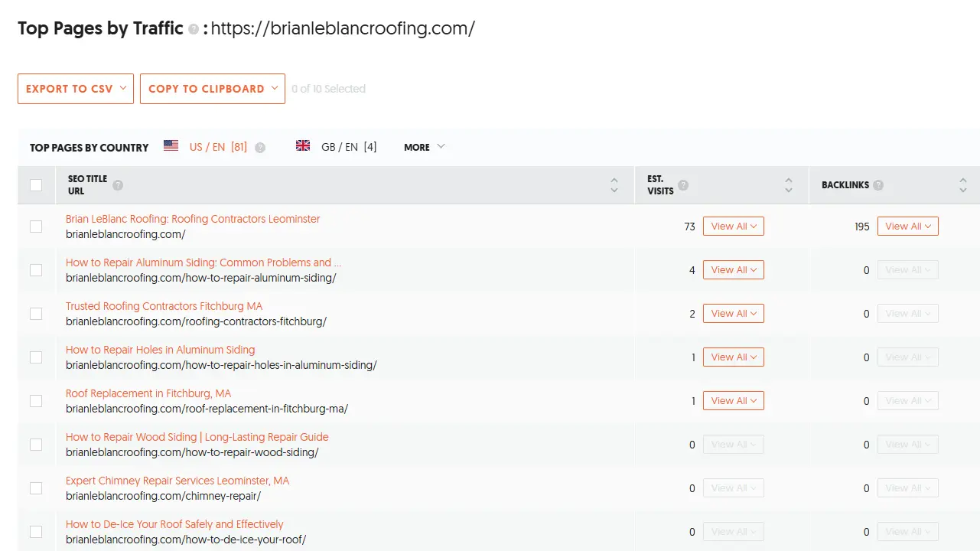The image size is (980, 551).
Task: Open How to Repair Holes in Aluminum Siding link
Action: (x=160, y=350)
